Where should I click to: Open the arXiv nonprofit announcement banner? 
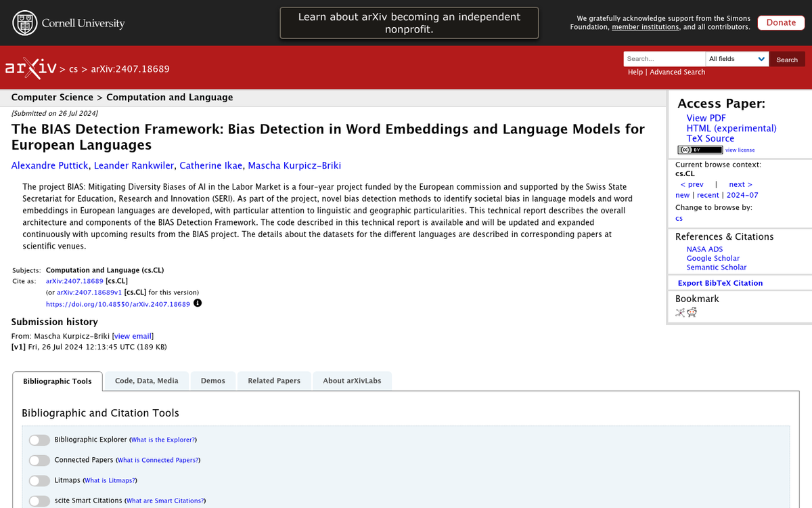[409, 23]
